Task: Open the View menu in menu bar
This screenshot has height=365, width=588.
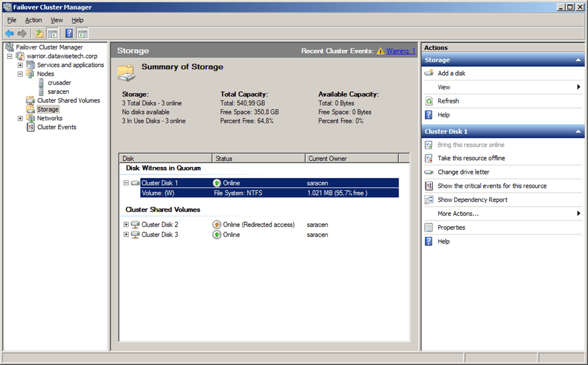Action: click(57, 20)
